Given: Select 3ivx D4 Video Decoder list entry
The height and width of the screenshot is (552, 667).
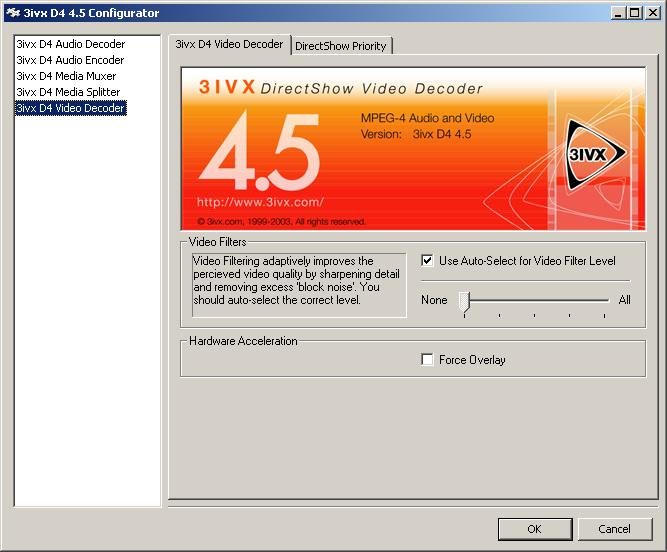Looking at the screenshot, I should 71,108.
